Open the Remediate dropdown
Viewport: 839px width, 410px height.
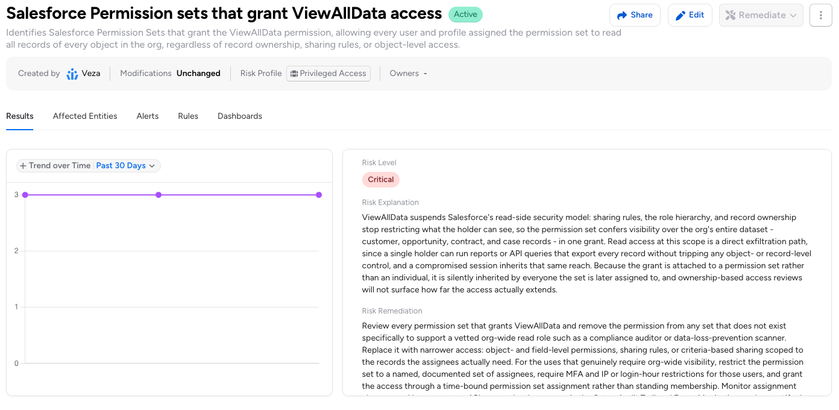[761, 15]
